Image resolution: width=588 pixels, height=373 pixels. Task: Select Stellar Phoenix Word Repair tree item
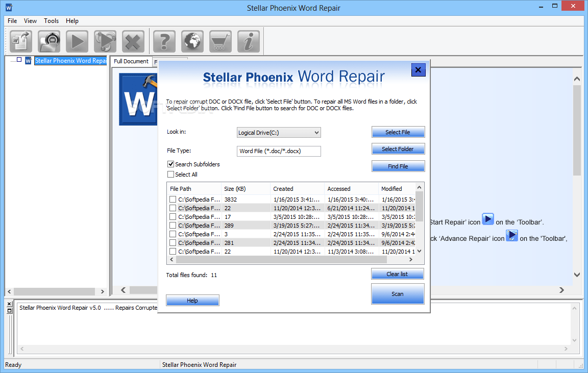point(70,61)
